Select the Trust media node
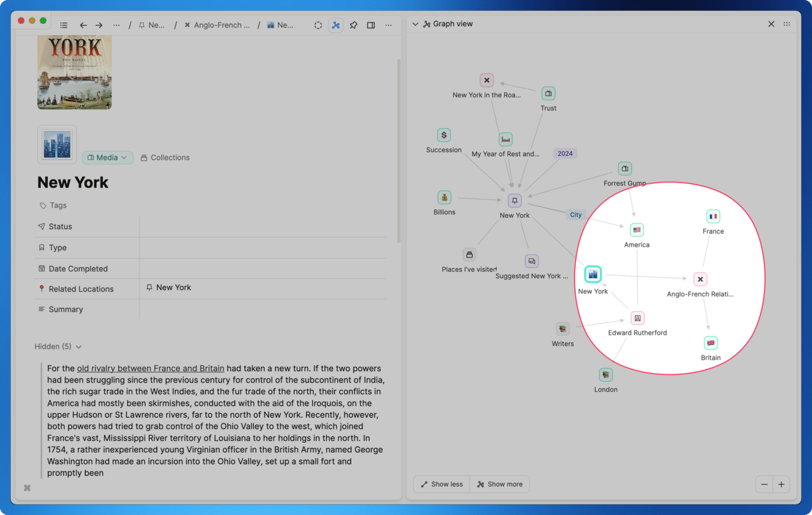The height and width of the screenshot is (515, 812). [x=549, y=94]
